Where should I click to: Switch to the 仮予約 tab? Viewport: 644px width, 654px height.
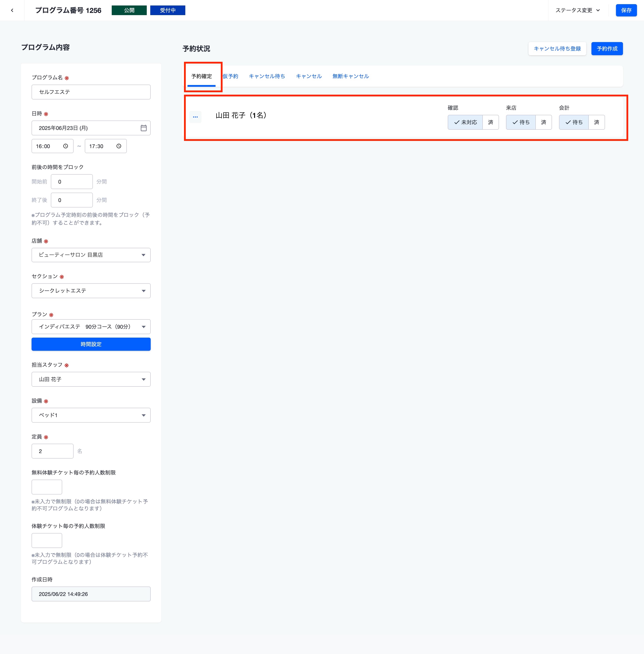[x=230, y=76]
